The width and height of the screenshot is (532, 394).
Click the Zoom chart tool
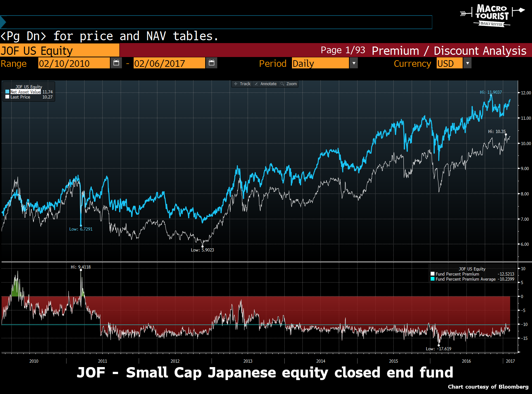288,84
